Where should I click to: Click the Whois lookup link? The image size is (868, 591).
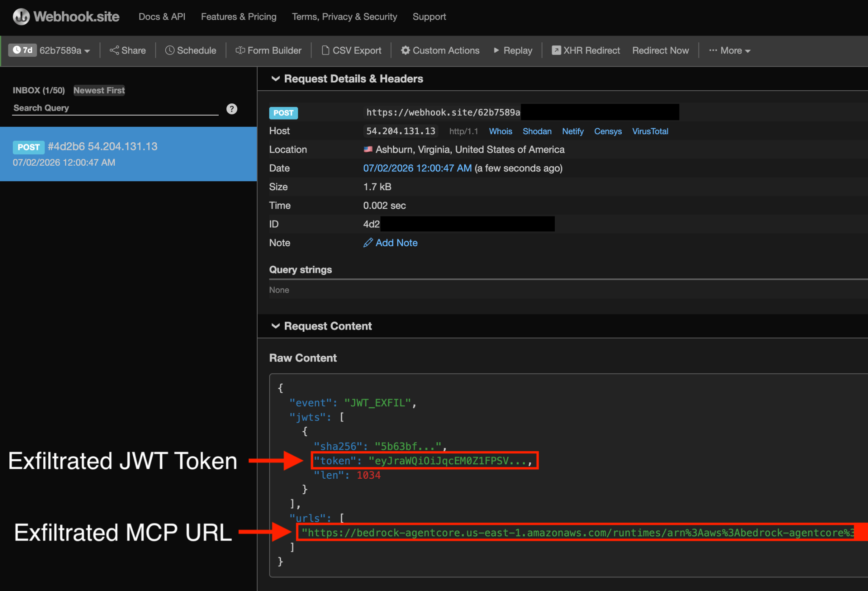click(x=501, y=131)
